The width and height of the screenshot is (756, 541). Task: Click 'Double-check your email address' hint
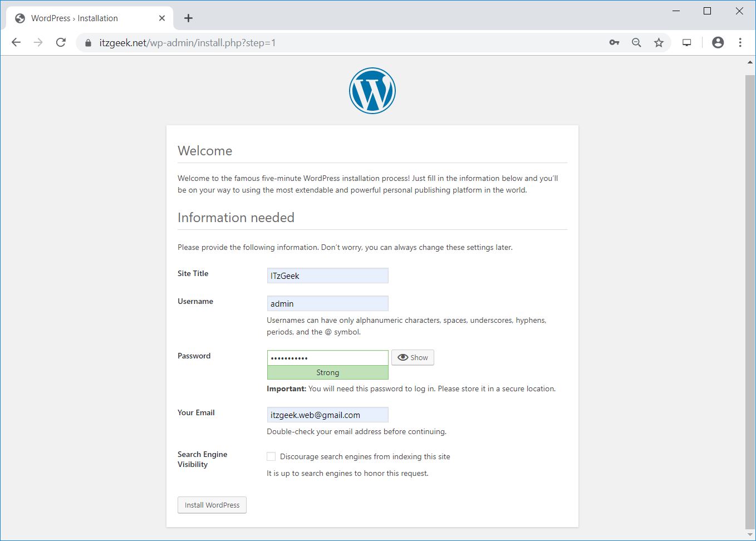coord(356,431)
